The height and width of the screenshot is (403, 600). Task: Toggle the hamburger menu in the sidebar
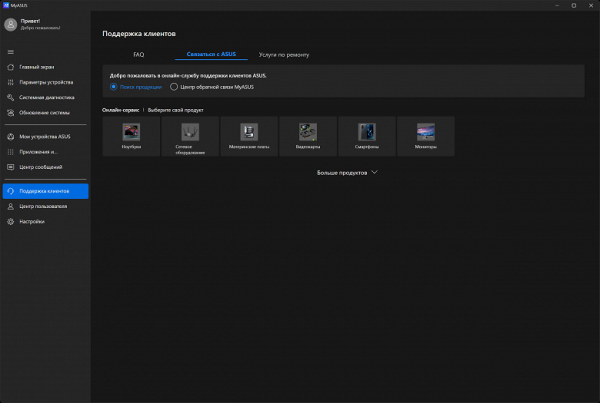pyautogui.click(x=10, y=52)
